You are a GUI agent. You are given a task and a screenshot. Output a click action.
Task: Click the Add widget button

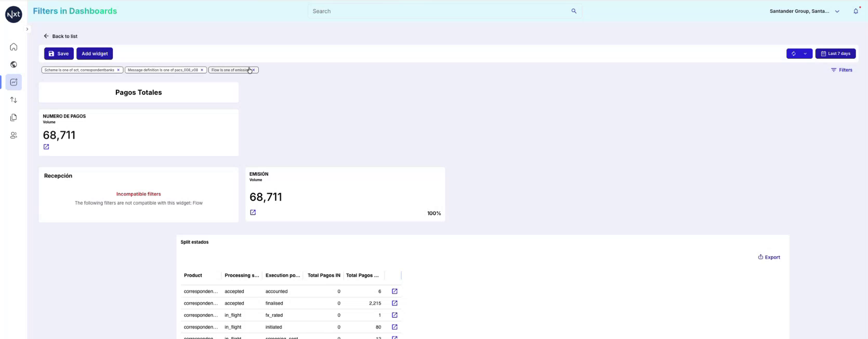coord(95,54)
